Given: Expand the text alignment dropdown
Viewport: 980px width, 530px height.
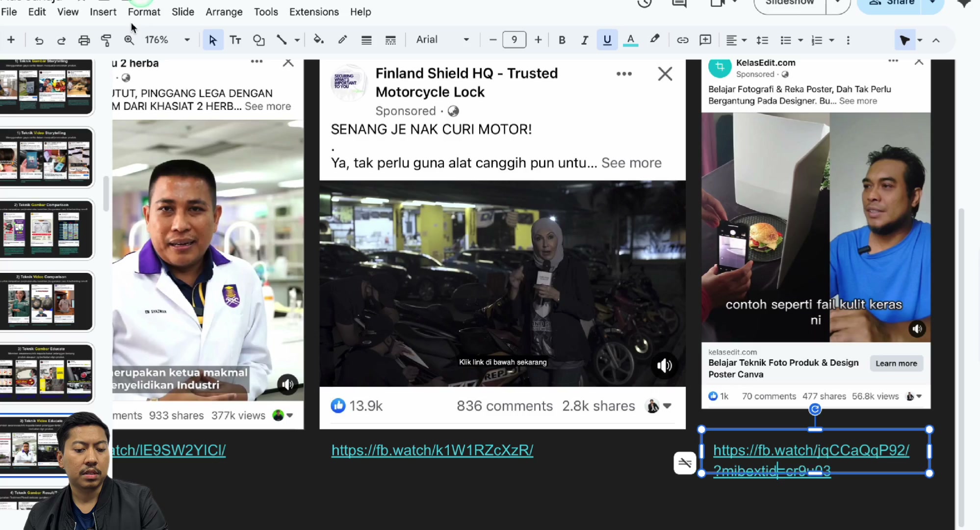Looking at the screenshot, I should (745, 40).
